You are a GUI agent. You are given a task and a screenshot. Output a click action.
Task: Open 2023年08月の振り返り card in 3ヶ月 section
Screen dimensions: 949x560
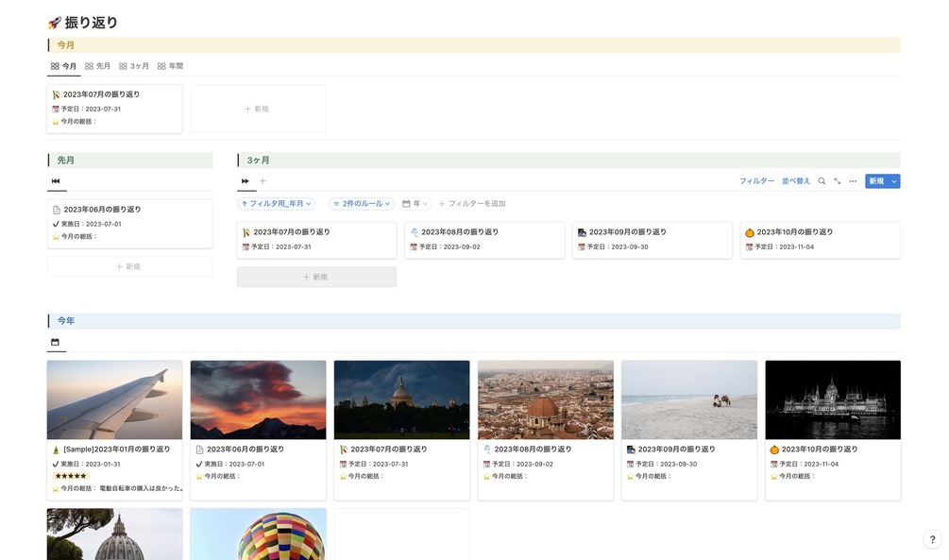484,240
